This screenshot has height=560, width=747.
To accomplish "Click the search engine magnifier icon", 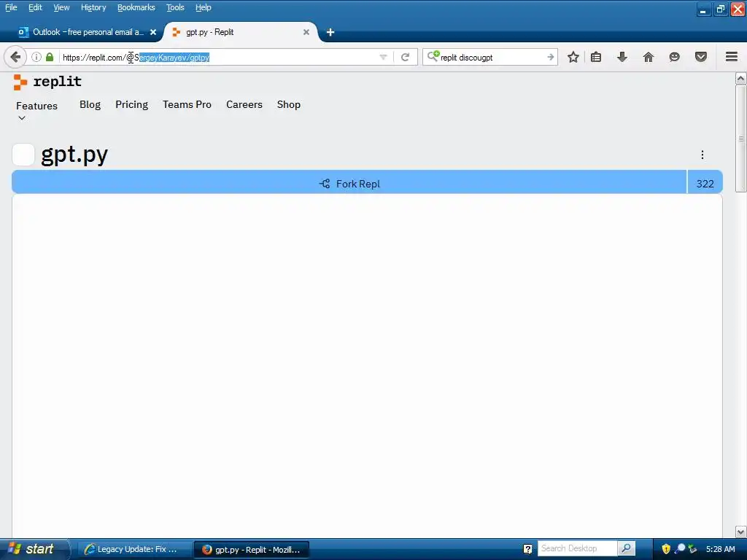I will click(x=433, y=57).
